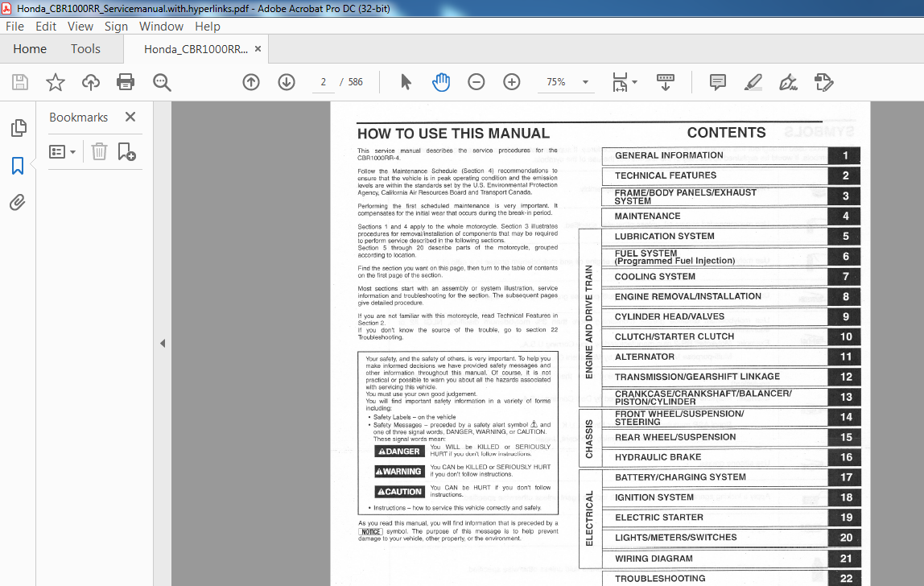This screenshot has height=586, width=924.
Task: Activate the Hand pan tool
Action: 441,82
